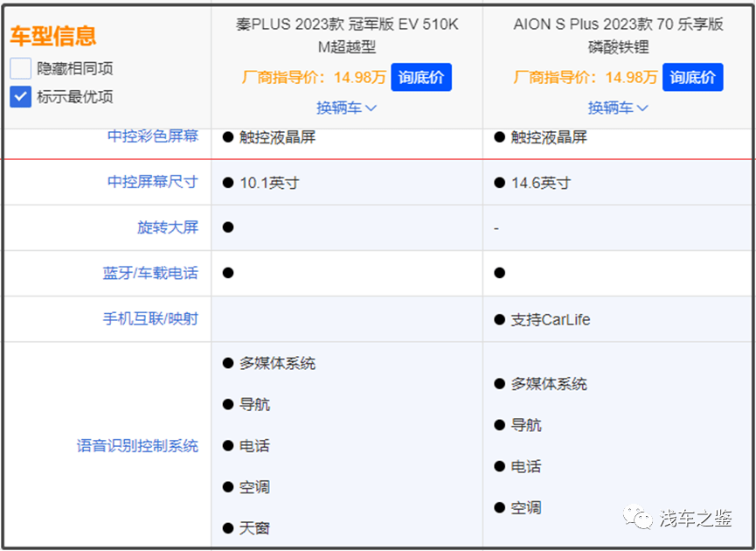Screen dimensions: 756x551
Task: Select the 秦PLUS 厂商指导价 14.98万 price
Action: [x=314, y=77]
